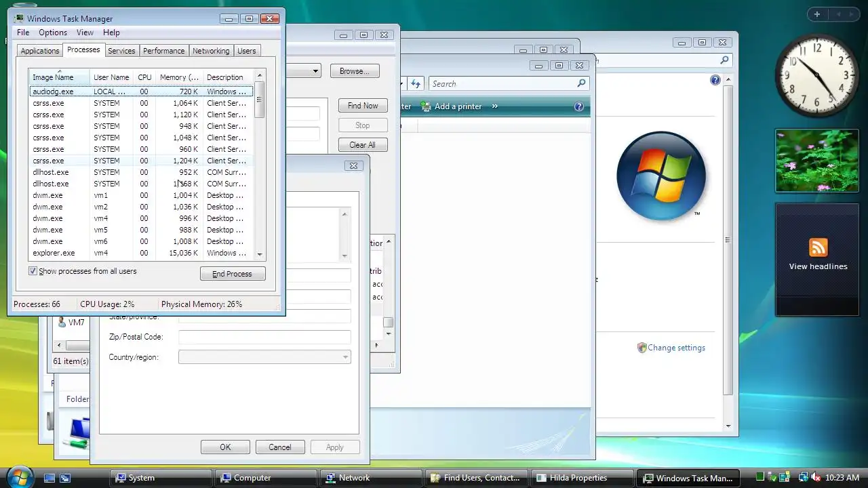868x488 pixels.
Task: Open the Help menu in Task Manager
Action: click(111, 33)
